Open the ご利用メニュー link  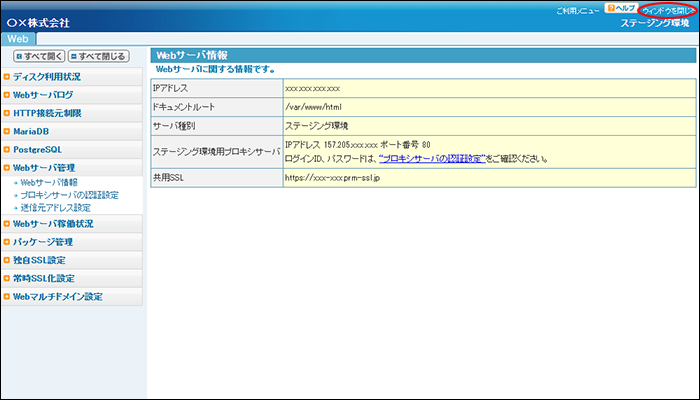tap(578, 9)
